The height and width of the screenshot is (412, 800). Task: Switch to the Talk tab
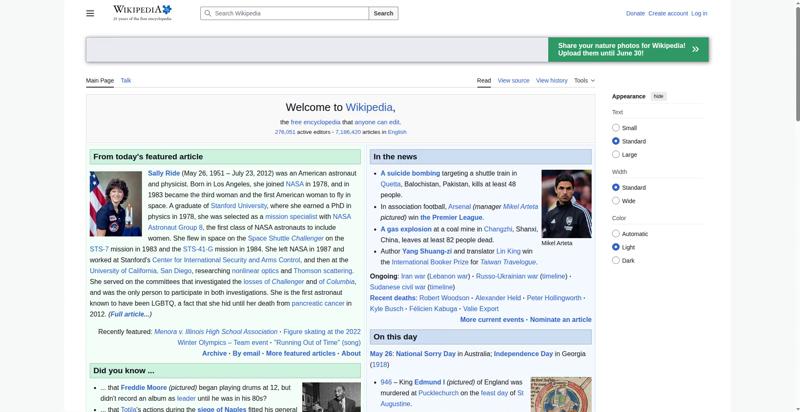click(x=126, y=81)
